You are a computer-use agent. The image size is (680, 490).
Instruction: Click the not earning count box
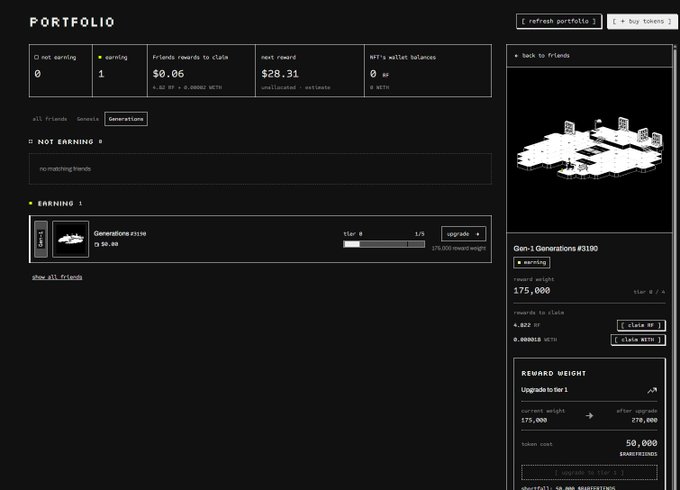click(61, 70)
